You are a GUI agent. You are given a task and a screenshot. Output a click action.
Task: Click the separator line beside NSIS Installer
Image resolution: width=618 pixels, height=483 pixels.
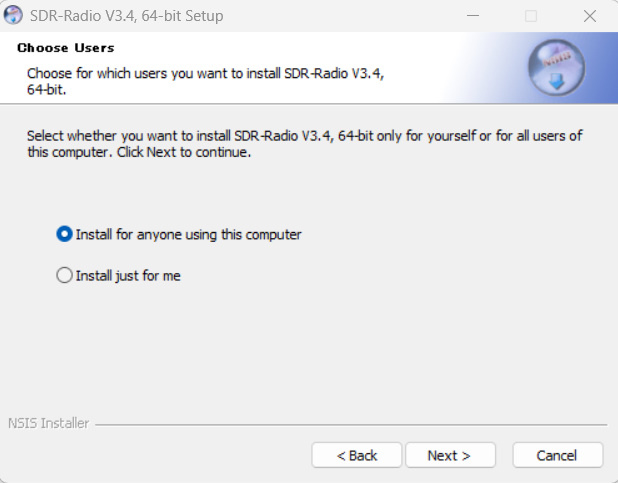point(350,424)
